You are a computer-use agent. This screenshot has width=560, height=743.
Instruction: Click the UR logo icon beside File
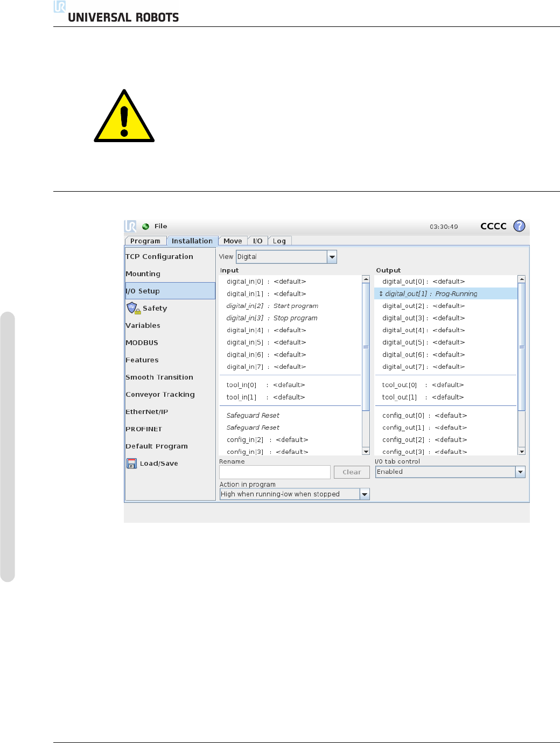[x=130, y=226]
